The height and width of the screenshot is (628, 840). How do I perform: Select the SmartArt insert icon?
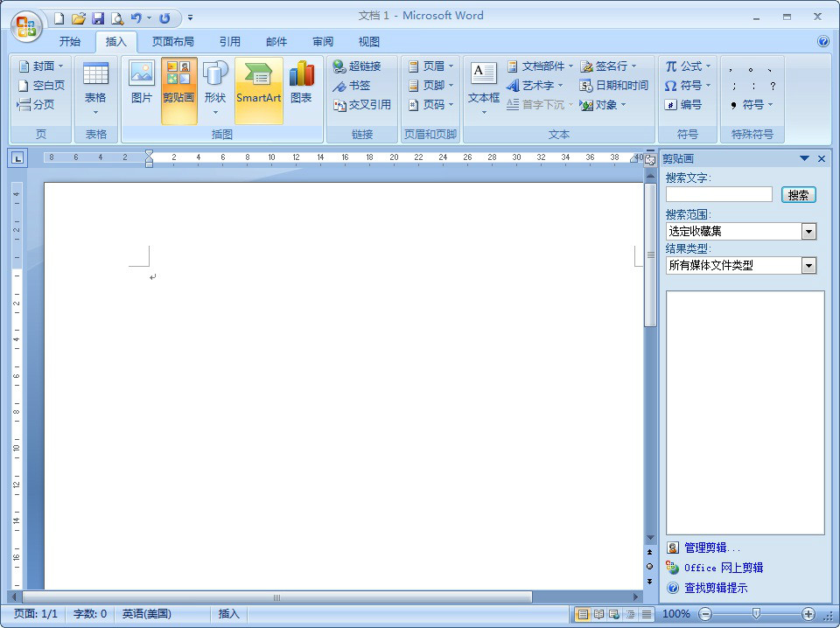(x=258, y=85)
